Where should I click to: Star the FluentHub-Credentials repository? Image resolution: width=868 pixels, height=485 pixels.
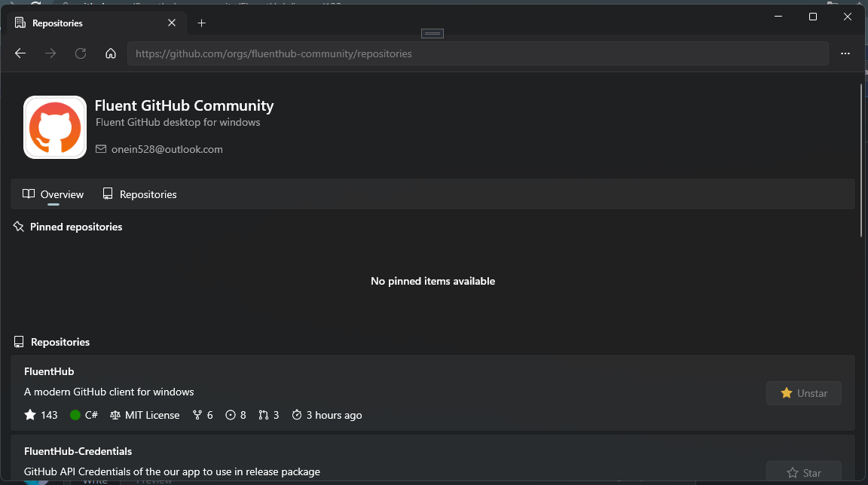tap(804, 472)
